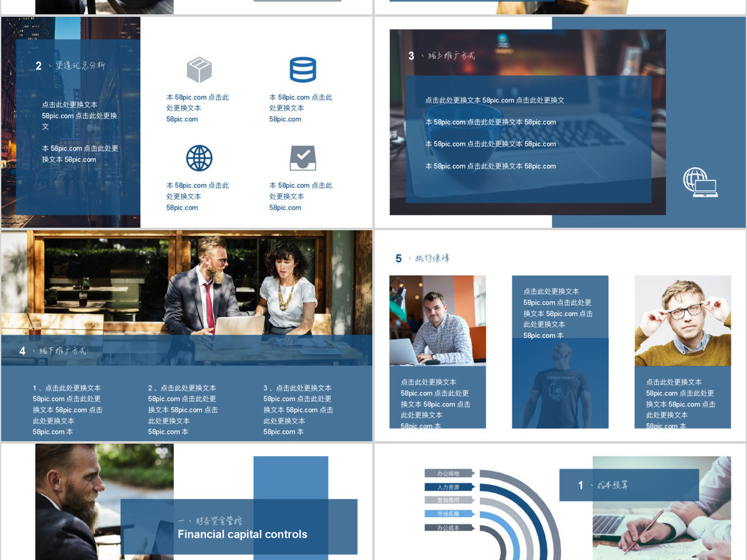Click the text column starting with '2、'

coord(183,409)
